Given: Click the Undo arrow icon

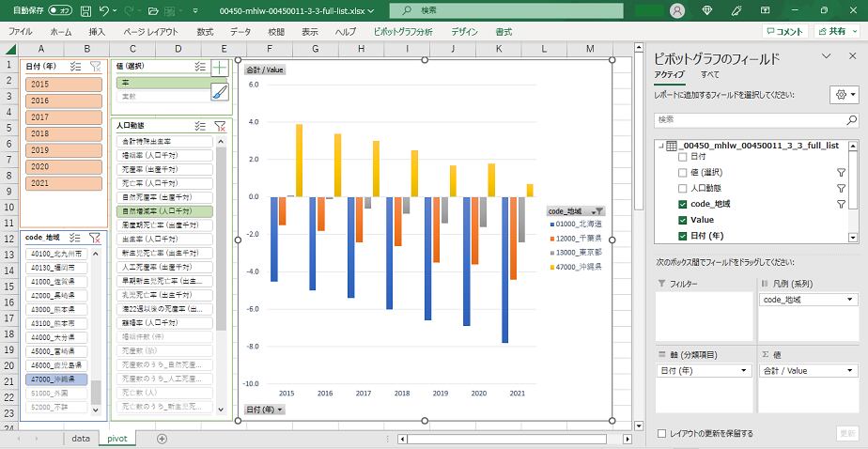Looking at the screenshot, I should pos(105,10).
